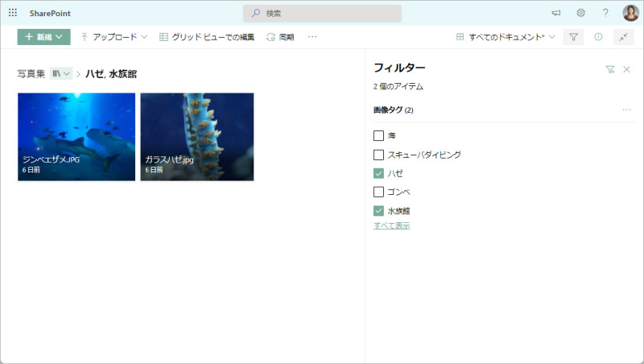Viewport: 644px width, 364px height.
Task: Uncheck the ハゼ tag checkbox
Action: (x=378, y=173)
